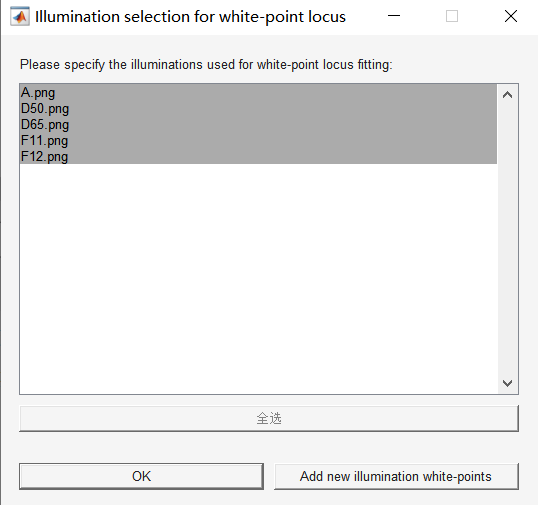Screen dimensions: 538x505
Task: Click the MATLAB logo in the title bar
Action: tap(20, 16)
